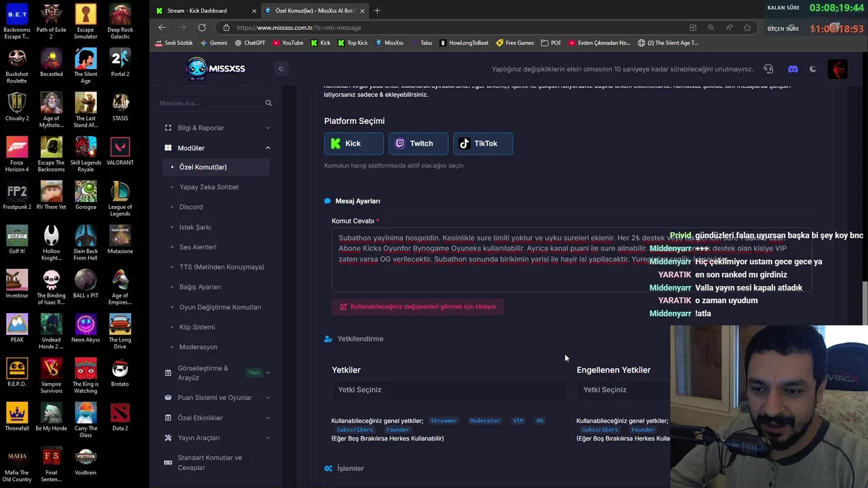868x488 pixels.
Task: Open the Gemini bookmark
Action: (214, 43)
